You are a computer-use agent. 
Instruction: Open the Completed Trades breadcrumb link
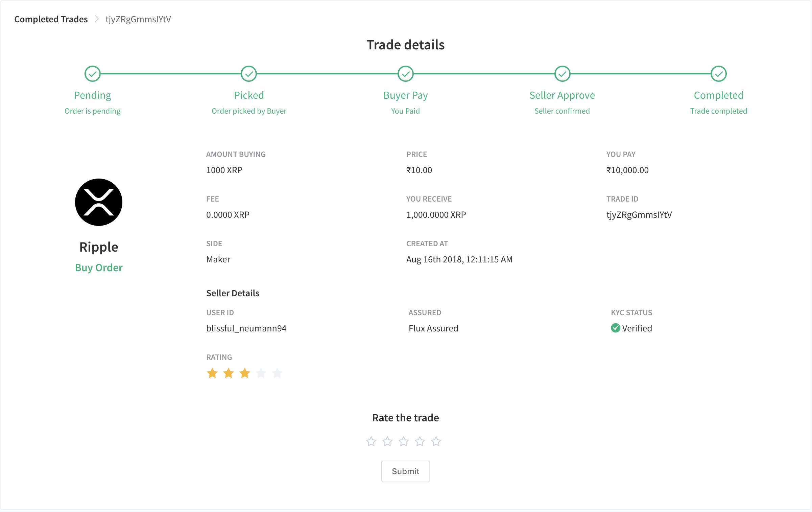(x=51, y=19)
